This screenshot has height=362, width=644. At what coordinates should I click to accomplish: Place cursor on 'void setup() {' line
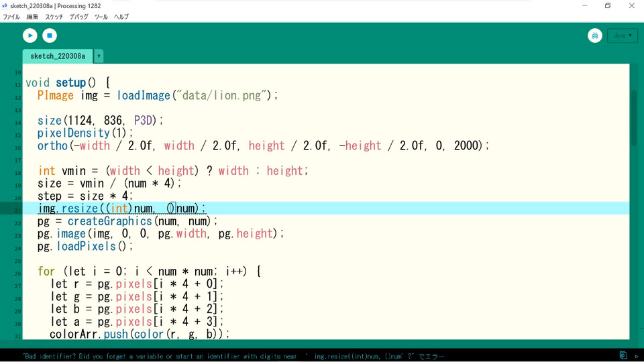(x=68, y=82)
